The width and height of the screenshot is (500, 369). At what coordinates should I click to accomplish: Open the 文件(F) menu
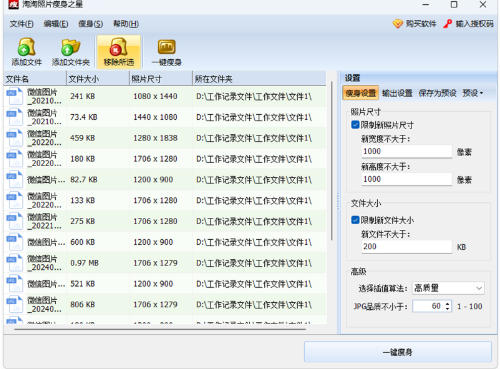coord(22,24)
